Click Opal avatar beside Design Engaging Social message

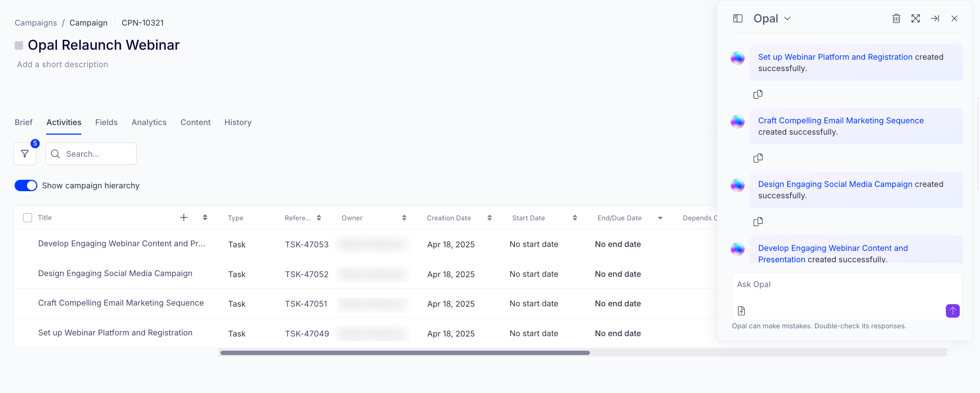point(737,185)
